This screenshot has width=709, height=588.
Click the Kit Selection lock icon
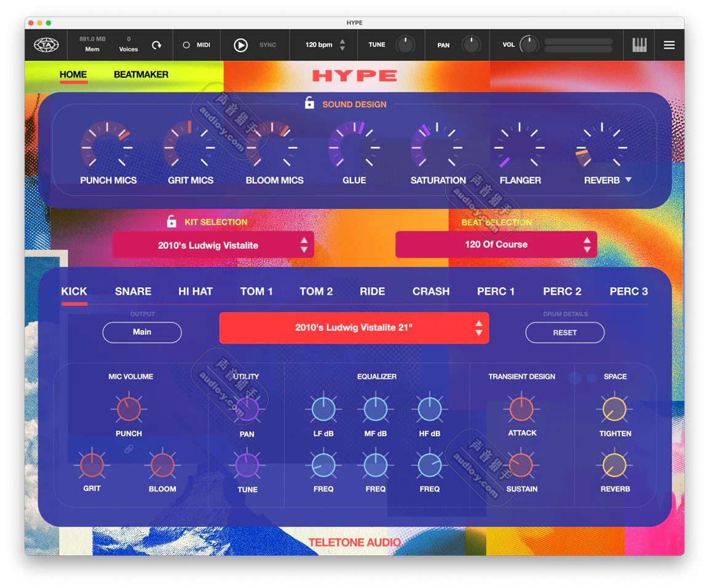[x=172, y=221]
